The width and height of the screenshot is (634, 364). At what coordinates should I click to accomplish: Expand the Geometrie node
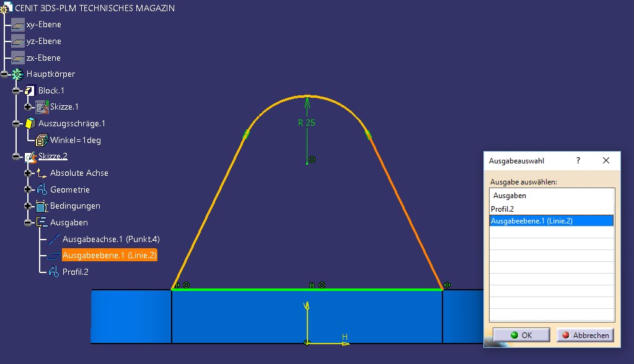click(x=27, y=189)
